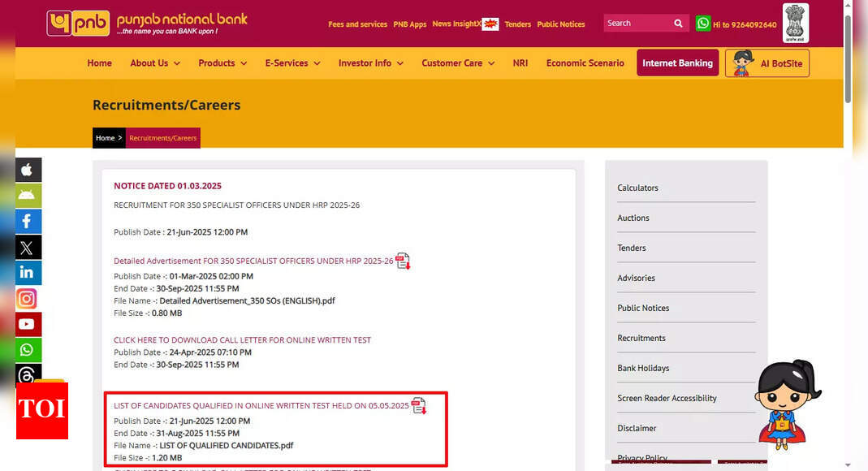Viewport: 868px width, 471px height.
Task: Open the YouTube sidebar icon
Action: [x=27, y=324]
